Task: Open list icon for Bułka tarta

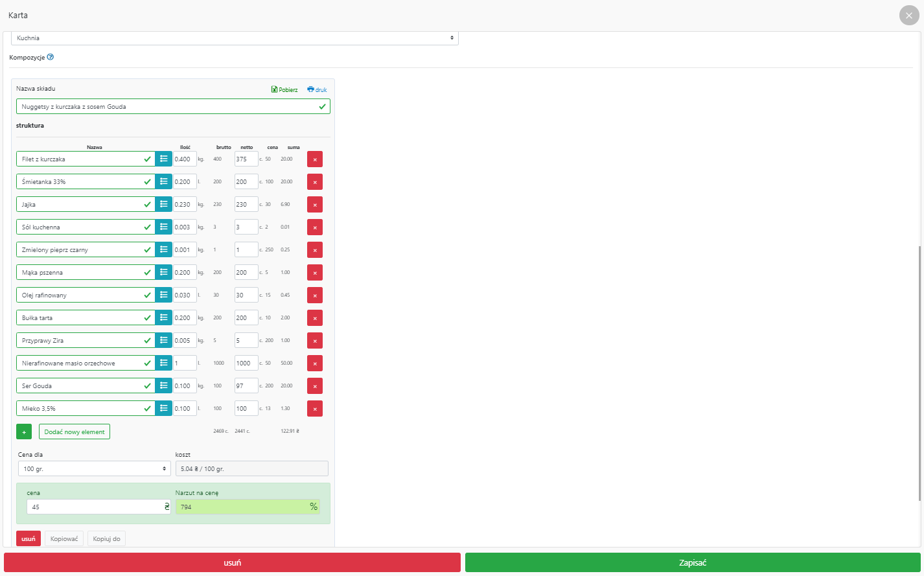Action: [164, 318]
